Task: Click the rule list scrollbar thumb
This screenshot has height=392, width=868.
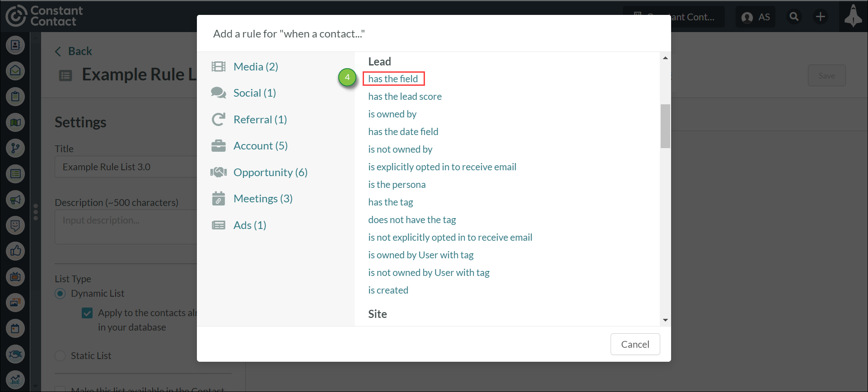Action: click(665, 126)
